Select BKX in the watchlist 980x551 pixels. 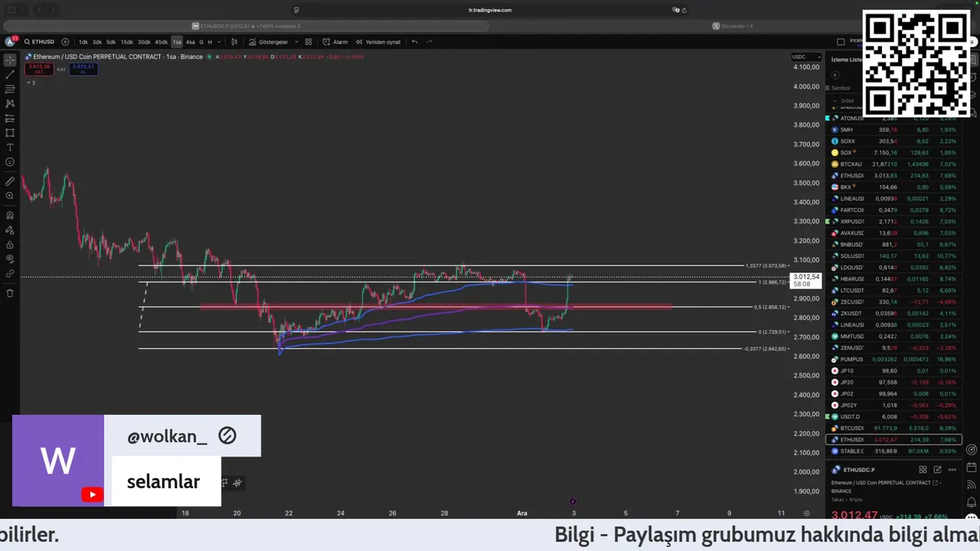(x=893, y=187)
